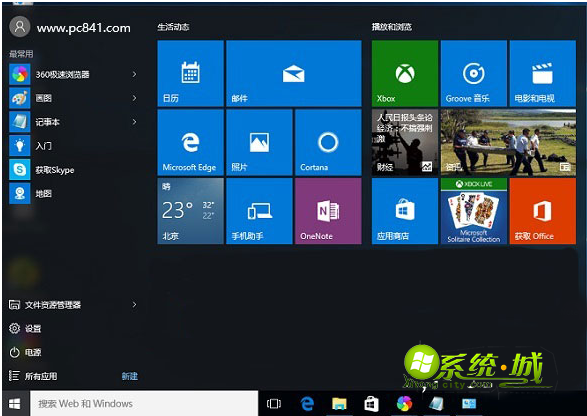This screenshot has width=587, height=416.
Task: Expand the 记事本 jump list arrow
Action: click(134, 122)
